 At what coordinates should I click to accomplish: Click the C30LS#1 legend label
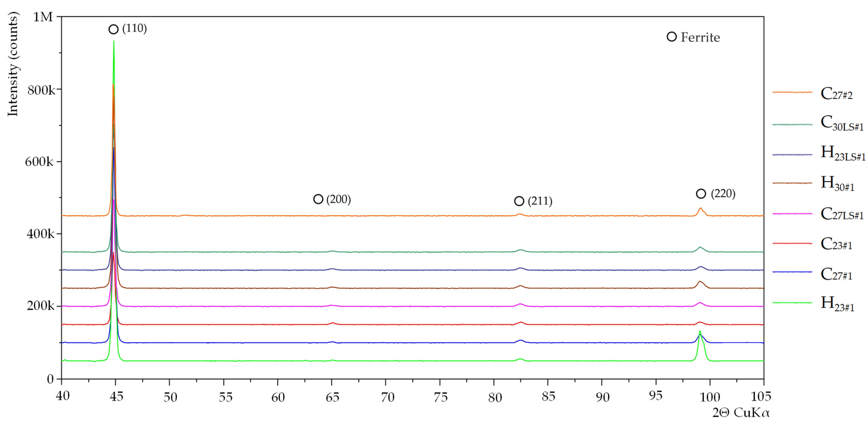point(842,123)
